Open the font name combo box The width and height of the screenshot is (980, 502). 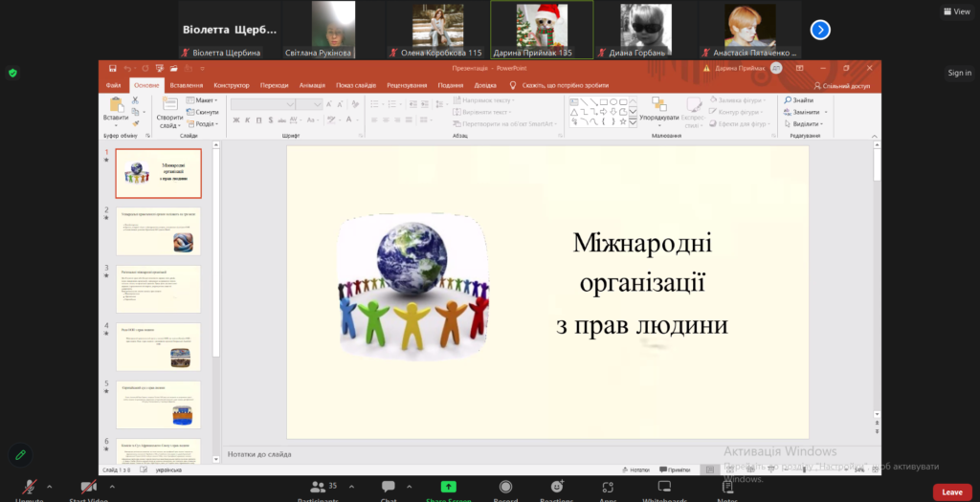262,104
